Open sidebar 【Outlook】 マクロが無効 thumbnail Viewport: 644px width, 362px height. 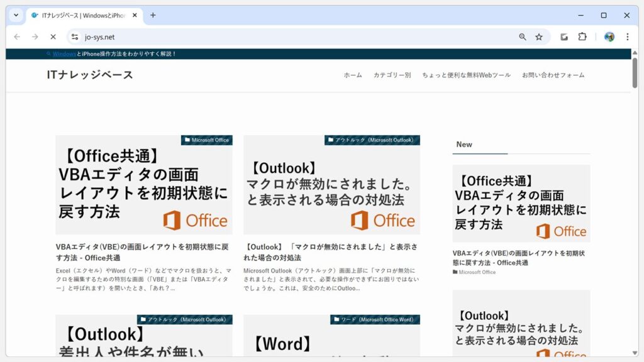coord(521,324)
